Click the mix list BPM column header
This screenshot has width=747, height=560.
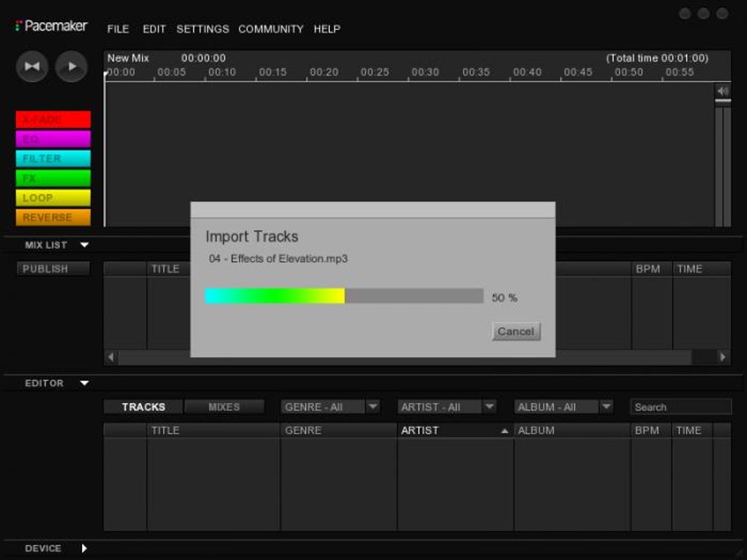tap(652, 269)
